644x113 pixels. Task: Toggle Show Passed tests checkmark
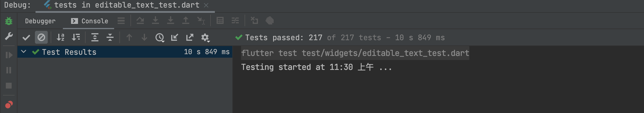click(x=26, y=38)
